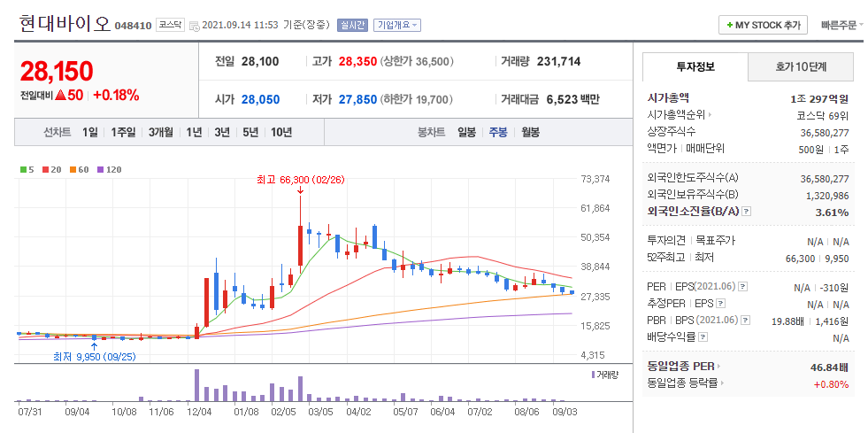Click the green 5 moving average legend
The height and width of the screenshot is (433, 868).
[x=26, y=170]
